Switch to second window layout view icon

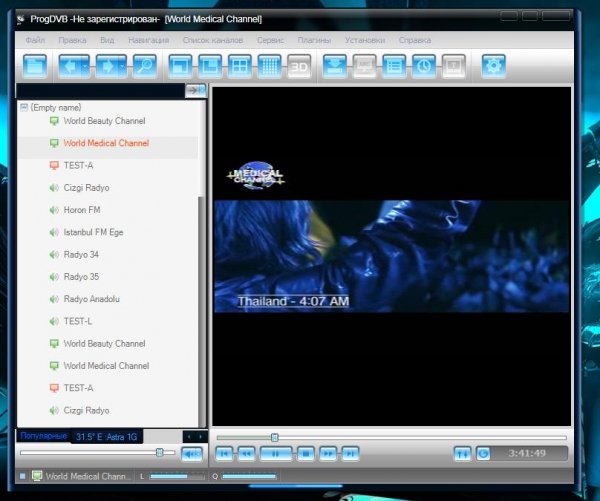(x=210, y=67)
